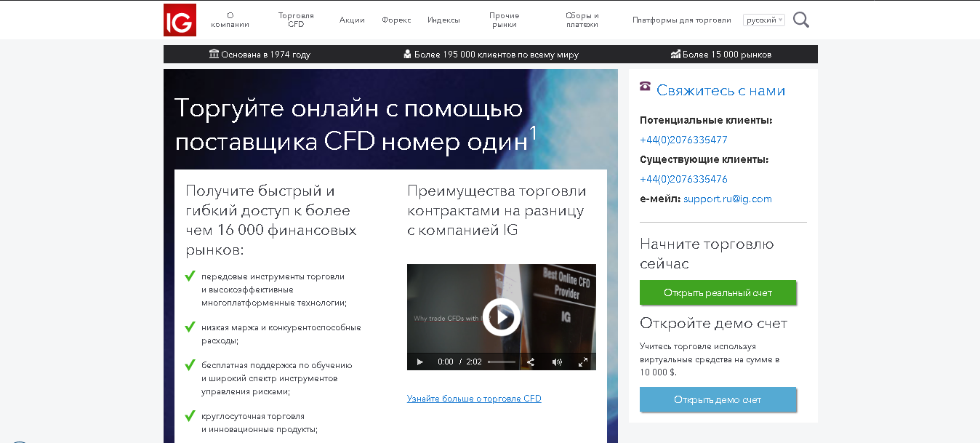Click heading Откройте демо счет
Screen dimensions: 980x443
(x=713, y=323)
